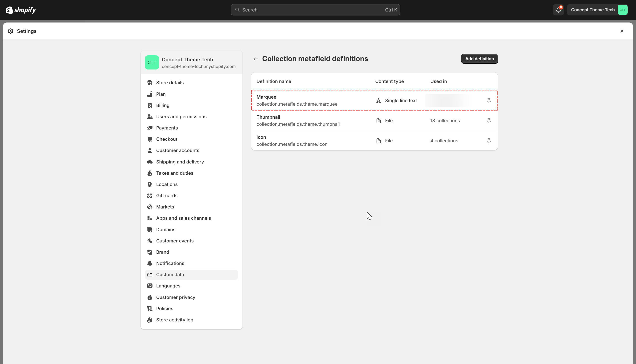This screenshot has height=364, width=636.
Task: Click the 18 collections text
Action: click(x=445, y=121)
